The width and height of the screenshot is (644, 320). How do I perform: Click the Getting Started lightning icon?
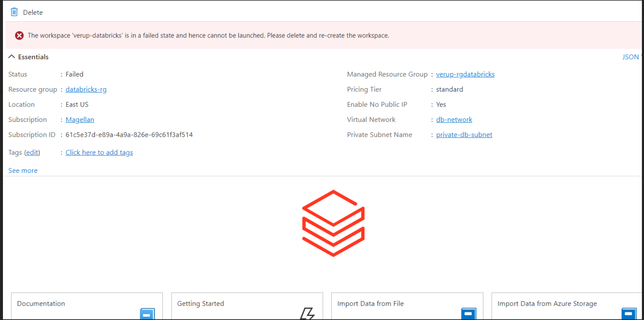[307, 313]
